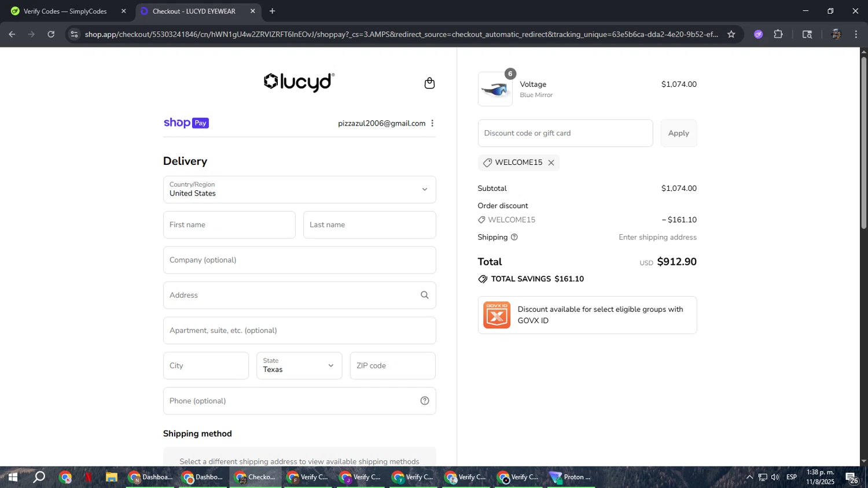Remove the WELCOME15 discount code
Image resolution: width=868 pixels, height=488 pixels.
click(551, 162)
